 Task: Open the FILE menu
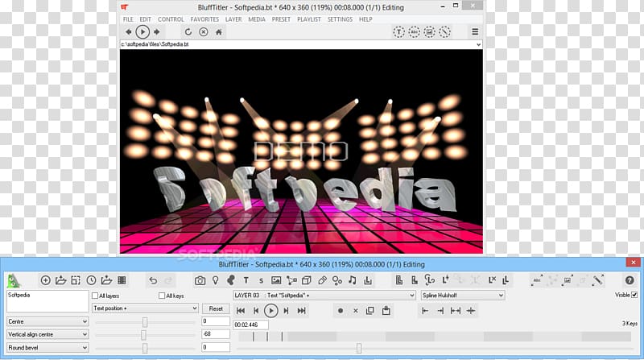(128, 19)
